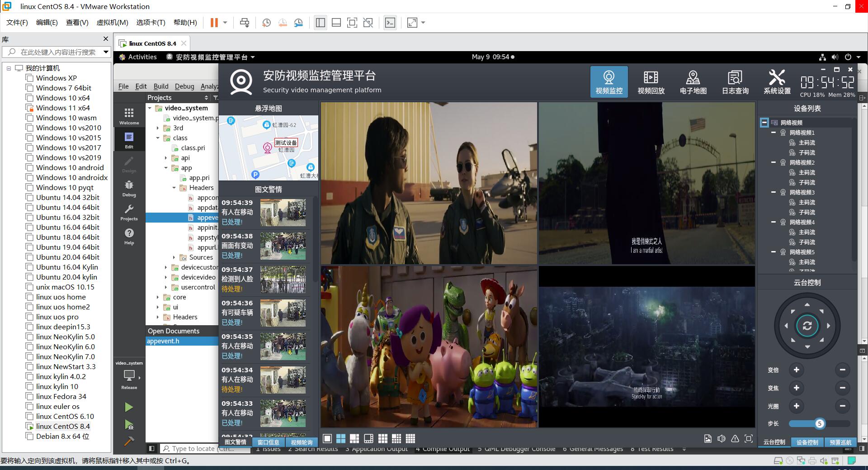This screenshot has width=868, height=470.
Task: Open the 虚拟机(M) menu in VMware
Action: [112, 23]
